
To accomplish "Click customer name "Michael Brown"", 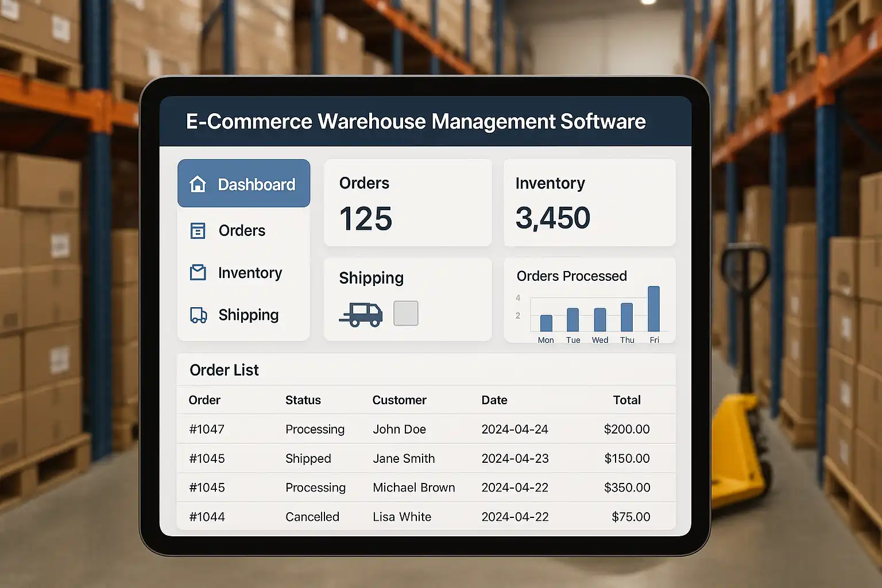I will point(414,488).
